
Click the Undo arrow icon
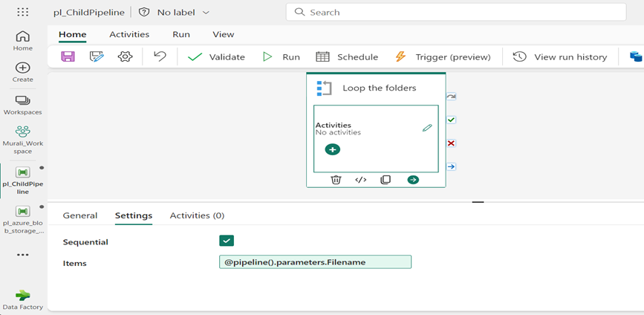coord(160,56)
